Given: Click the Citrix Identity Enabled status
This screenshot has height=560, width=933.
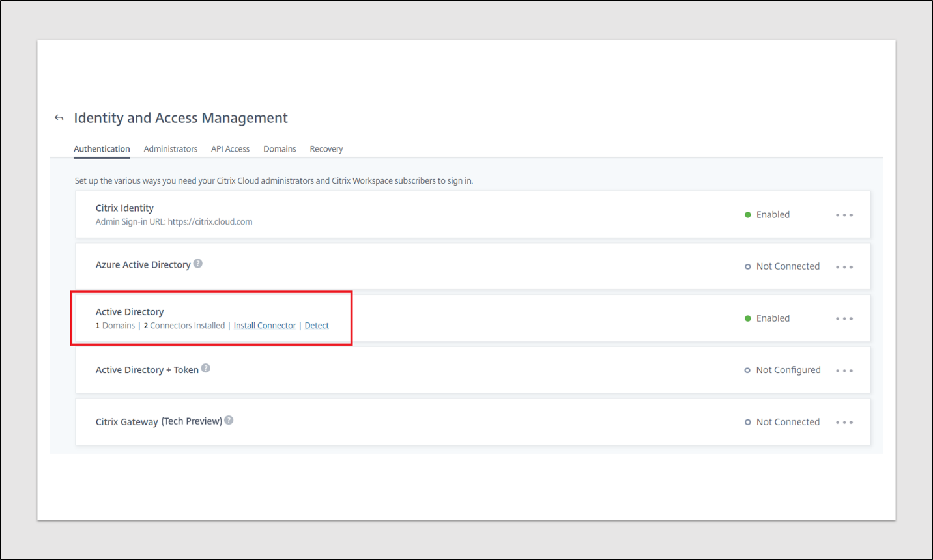Looking at the screenshot, I should coord(768,215).
